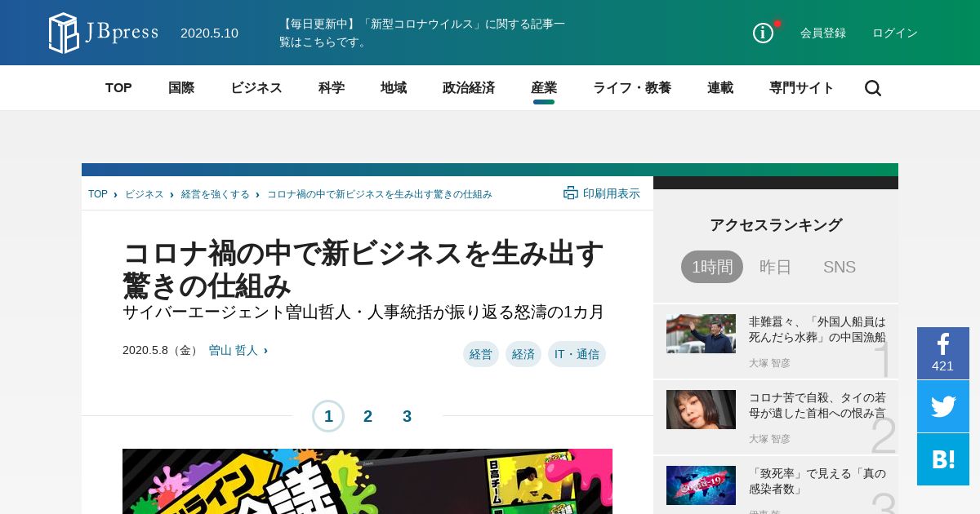Open 国際 navigation item

[x=181, y=88]
